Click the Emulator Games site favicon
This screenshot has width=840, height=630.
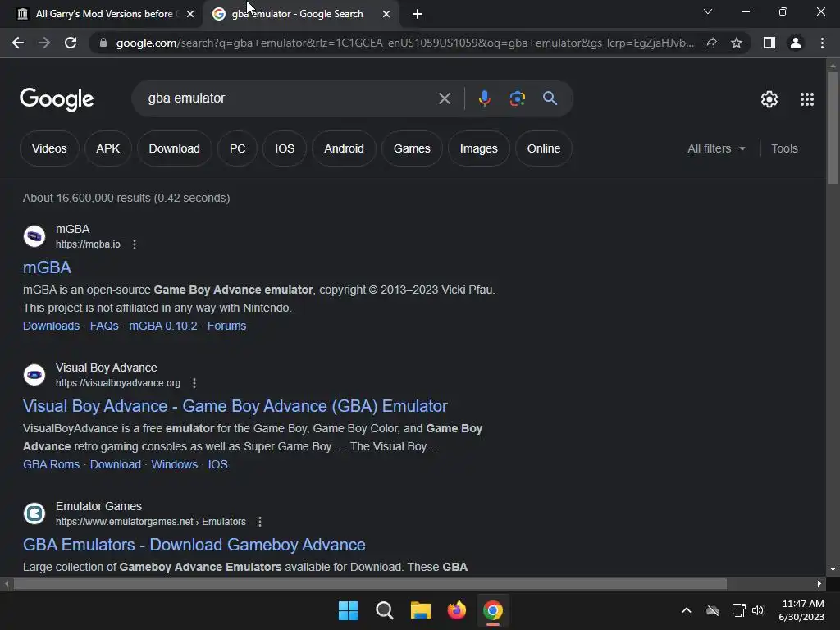tap(34, 514)
